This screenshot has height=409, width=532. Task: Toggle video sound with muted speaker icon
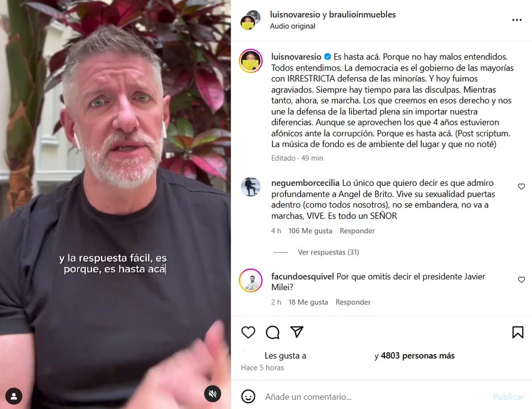pos(213,394)
